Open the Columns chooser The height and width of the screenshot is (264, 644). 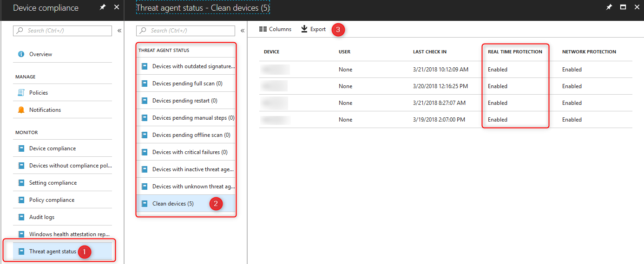pyautogui.click(x=275, y=29)
